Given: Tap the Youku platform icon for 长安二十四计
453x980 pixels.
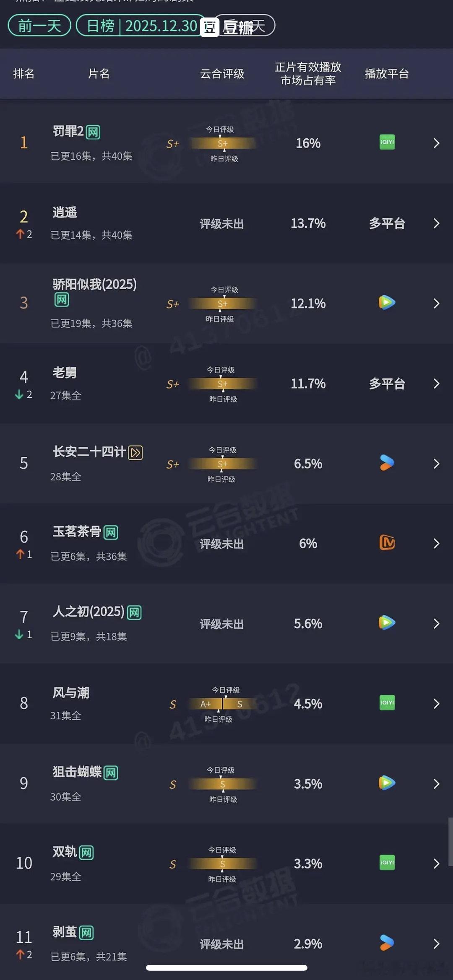Looking at the screenshot, I should coord(386,463).
